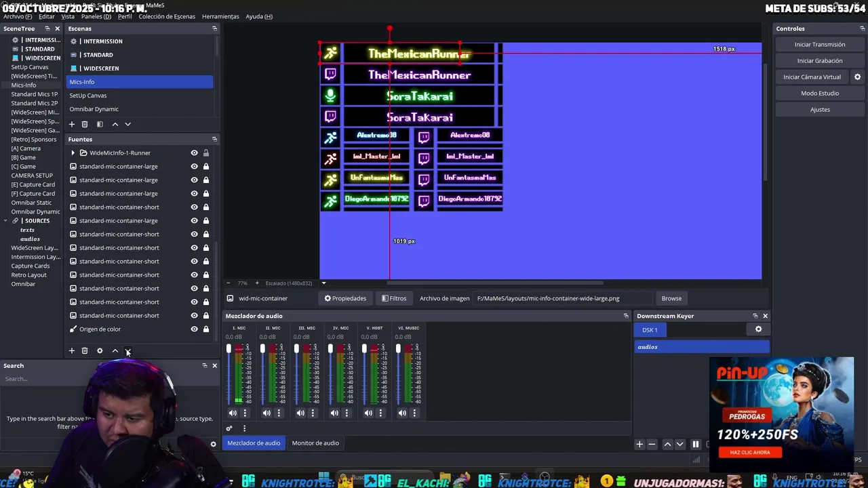Remove selected source with Fuentes trash icon
868x488 pixels.
[x=85, y=350]
